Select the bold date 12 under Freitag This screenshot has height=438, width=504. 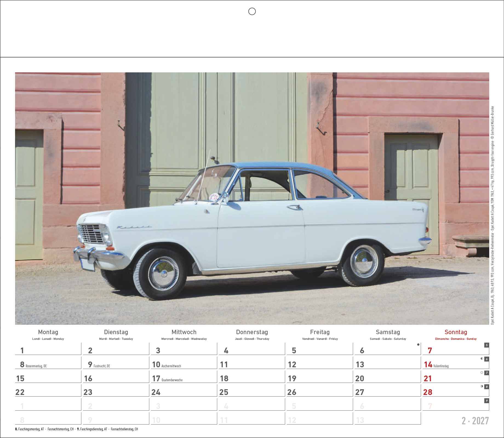tap(292, 365)
